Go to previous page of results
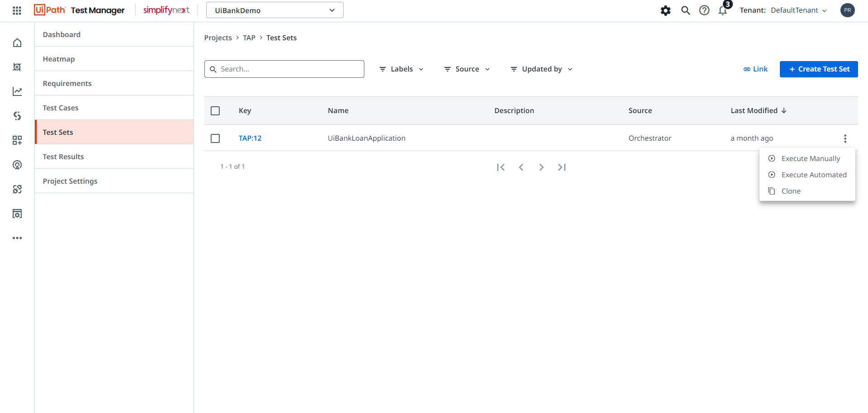 [x=521, y=167]
